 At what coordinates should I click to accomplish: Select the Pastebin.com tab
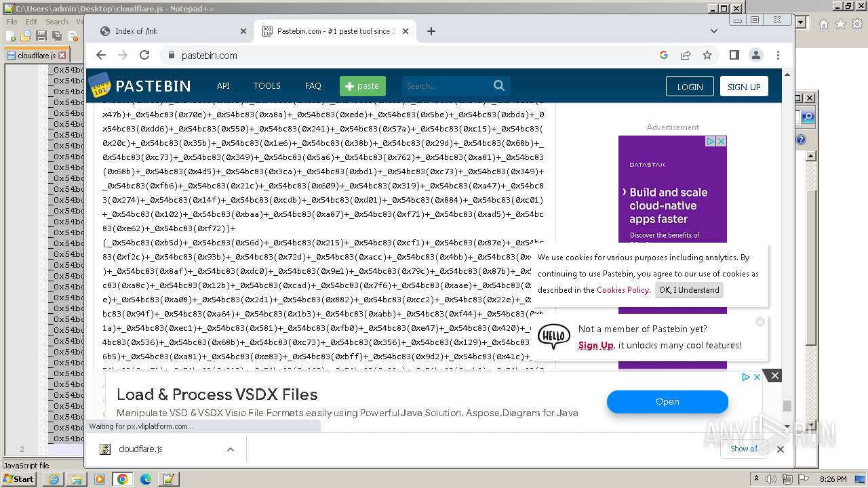click(335, 31)
